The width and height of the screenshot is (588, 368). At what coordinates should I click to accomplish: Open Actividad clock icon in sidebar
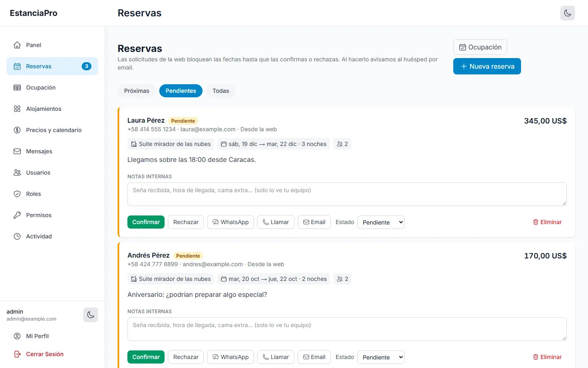pyautogui.click(x=17, y=236)
